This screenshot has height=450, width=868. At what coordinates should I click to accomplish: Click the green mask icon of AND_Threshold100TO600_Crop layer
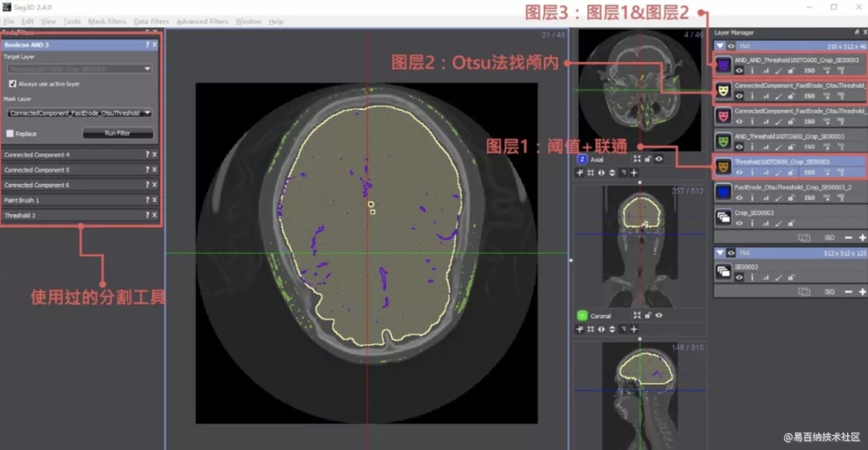[723, 141]
